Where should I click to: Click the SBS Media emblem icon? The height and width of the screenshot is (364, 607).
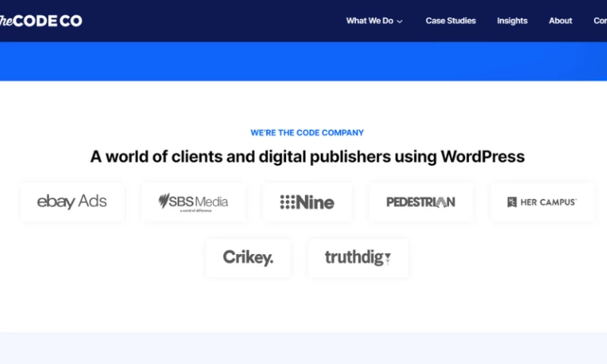tap(166, 201)
